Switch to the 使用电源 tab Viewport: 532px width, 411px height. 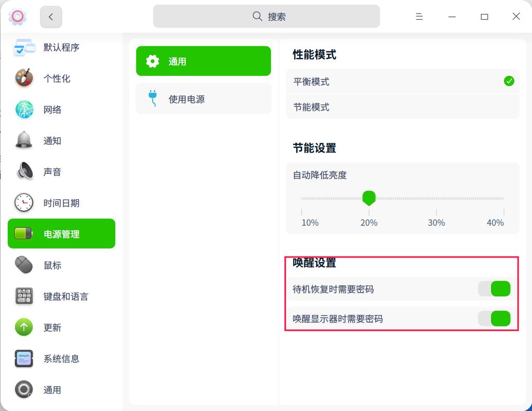click(203, 99)
